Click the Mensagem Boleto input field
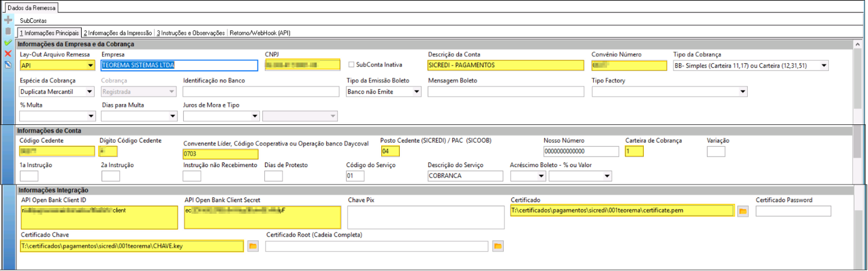 [506, 92]
